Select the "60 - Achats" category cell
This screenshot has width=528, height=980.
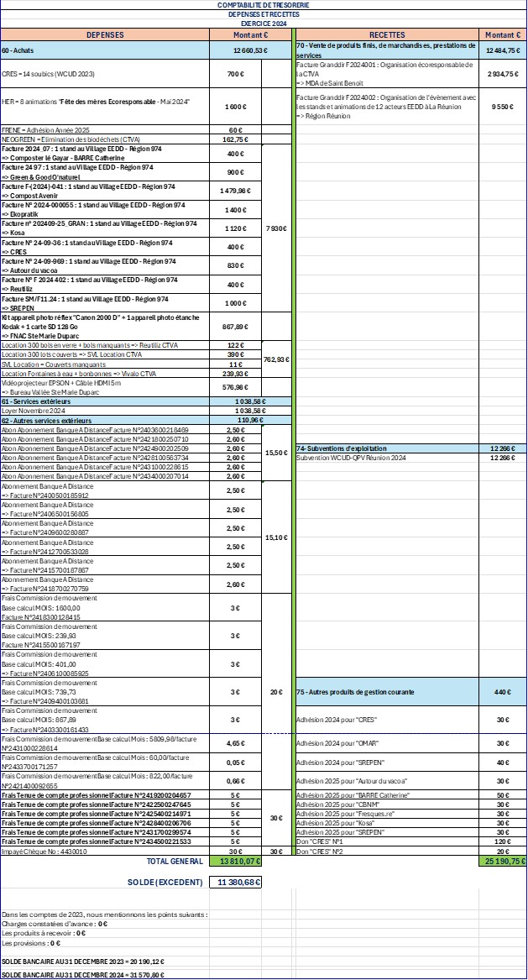click(x=105, y=50)
